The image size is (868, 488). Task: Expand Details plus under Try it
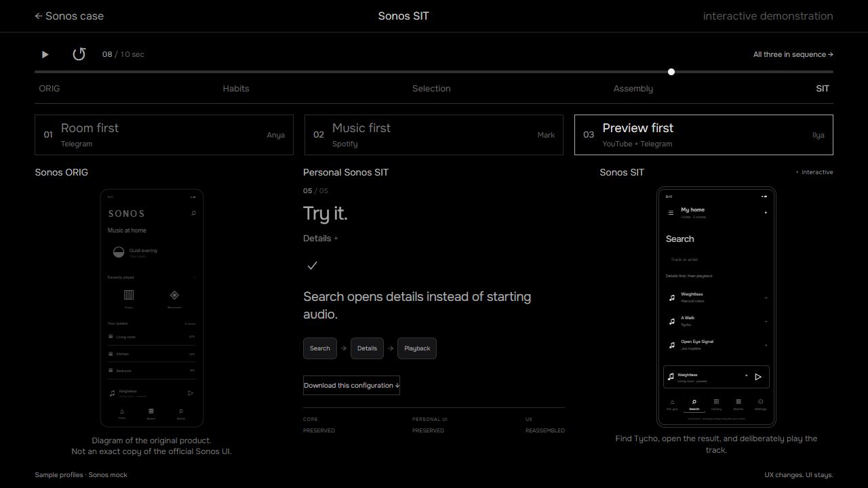point(321,239)
